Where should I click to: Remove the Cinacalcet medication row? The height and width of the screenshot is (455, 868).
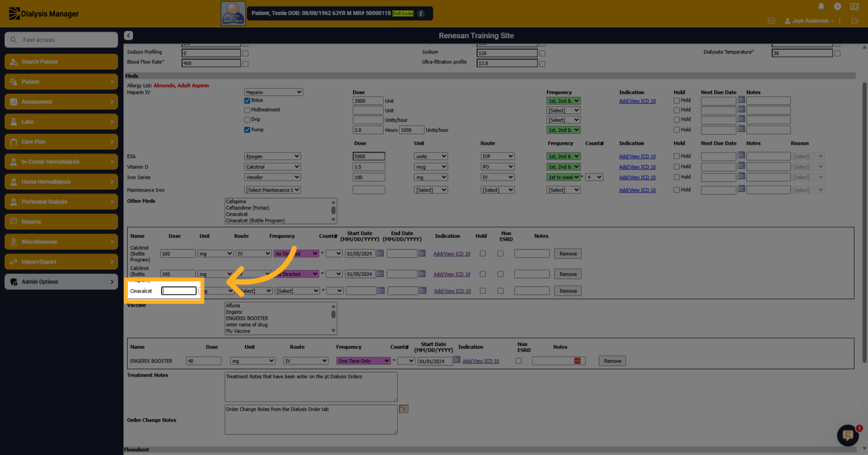tap(568, 291)
